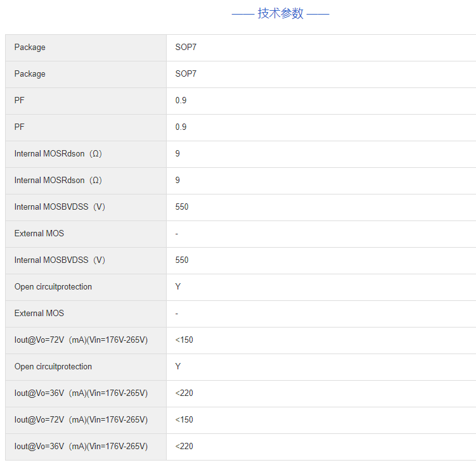
Task: Click 550 value in second Internal MOSBVDSS row
Action: click(x=182, y=260)
